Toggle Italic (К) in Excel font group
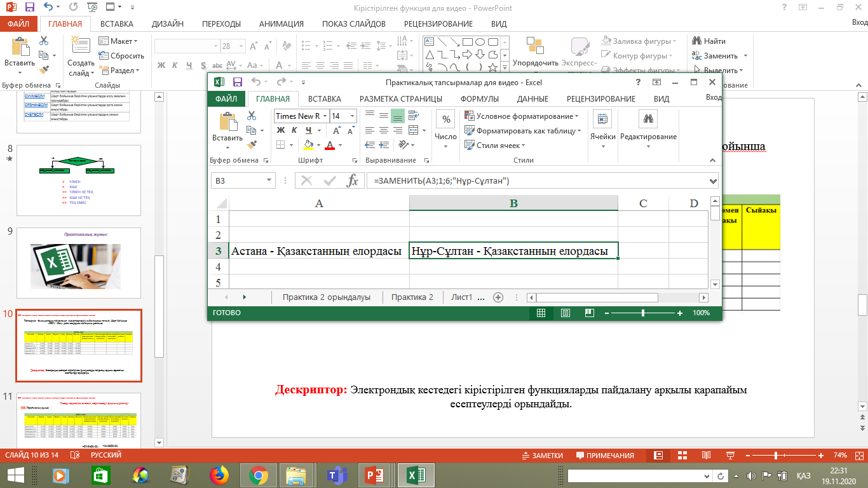Screen dimensions: 868x488 294,130
